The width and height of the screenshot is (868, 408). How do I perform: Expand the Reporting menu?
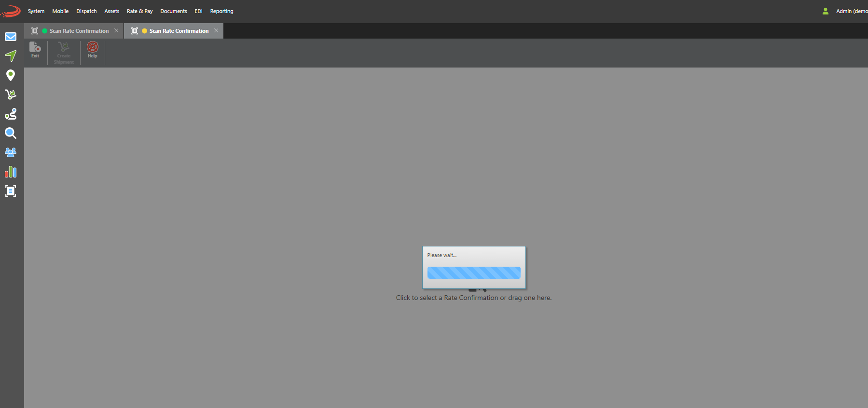coord(221,11)
